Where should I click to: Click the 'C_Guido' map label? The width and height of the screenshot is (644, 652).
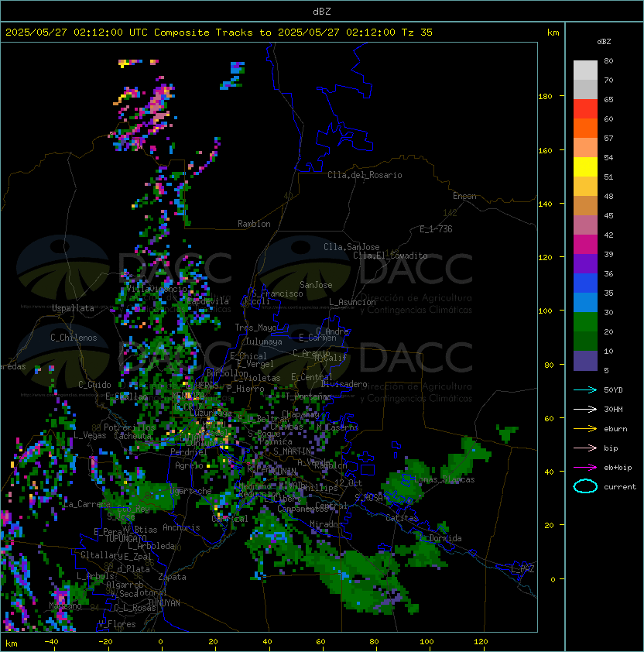[x=94, y=385]
